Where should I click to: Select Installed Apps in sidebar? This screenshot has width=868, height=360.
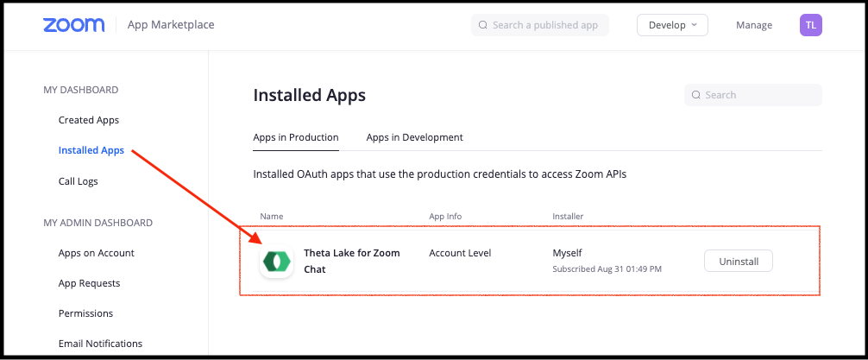pyautogui.click(x=91, y=150)
